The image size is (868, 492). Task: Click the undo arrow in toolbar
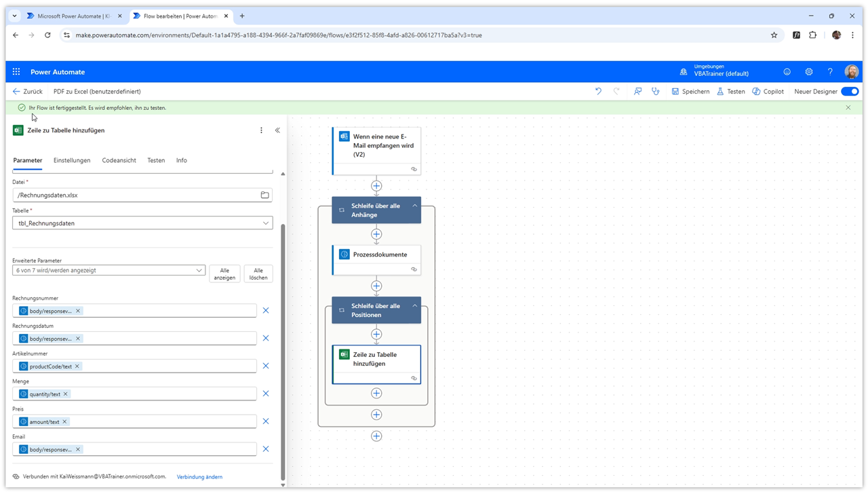click(x=598, y=91)
